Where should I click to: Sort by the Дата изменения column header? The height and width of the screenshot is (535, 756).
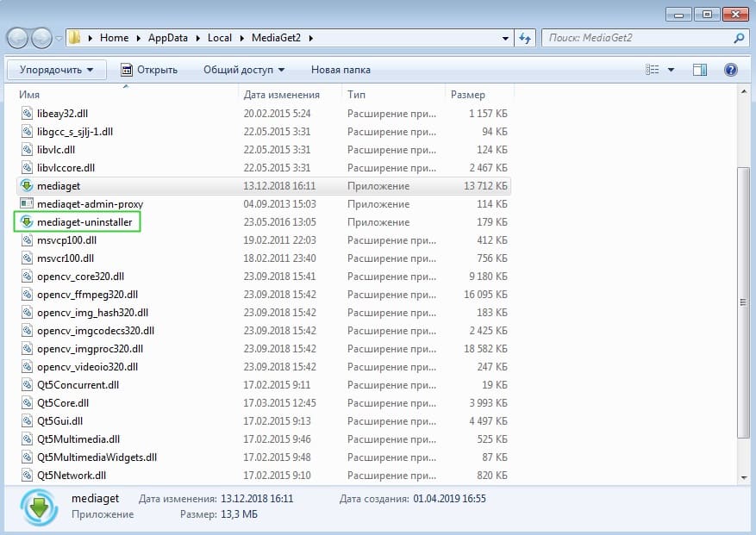(x=282, y=95)
